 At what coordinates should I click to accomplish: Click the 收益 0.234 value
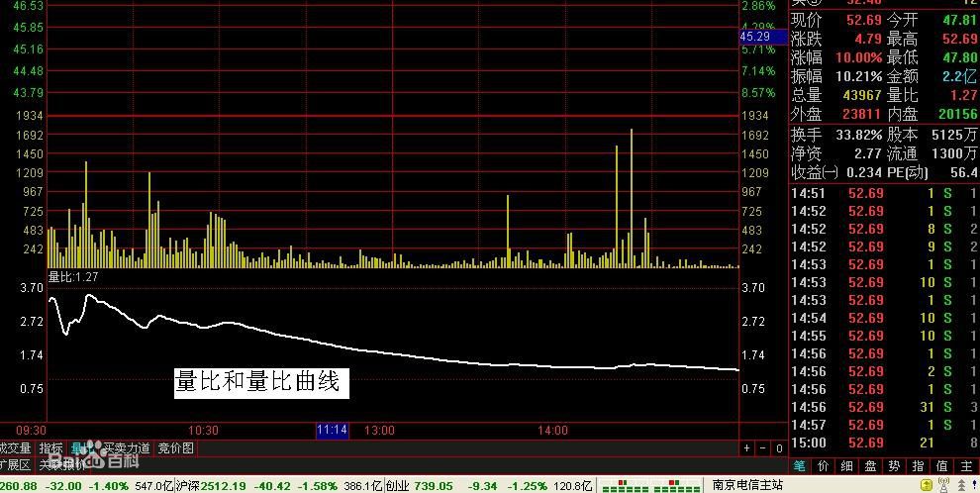coord(864,172)
